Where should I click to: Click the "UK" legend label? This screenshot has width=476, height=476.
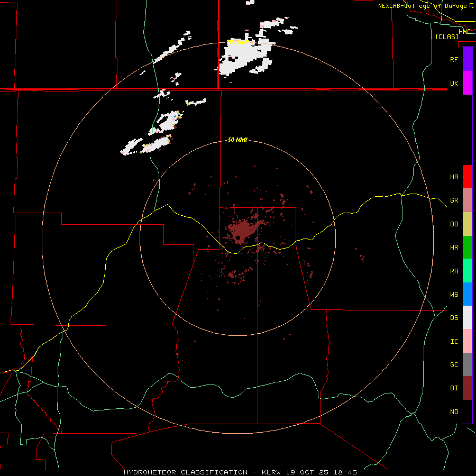pos(454,83)
